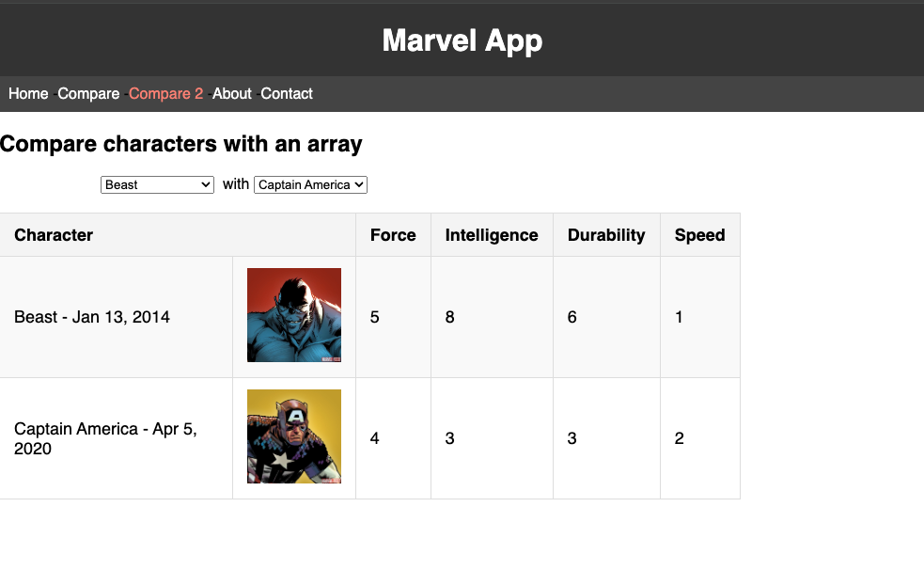Screen dimensions: 924x586
Task: Click the Intelligence column header
Action: point(492,235)
